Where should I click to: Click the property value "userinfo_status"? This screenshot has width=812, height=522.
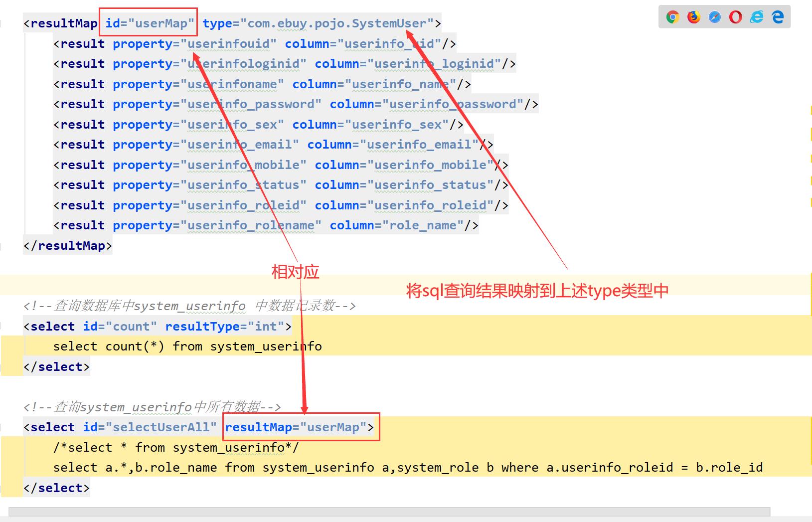tap(243, 185)
